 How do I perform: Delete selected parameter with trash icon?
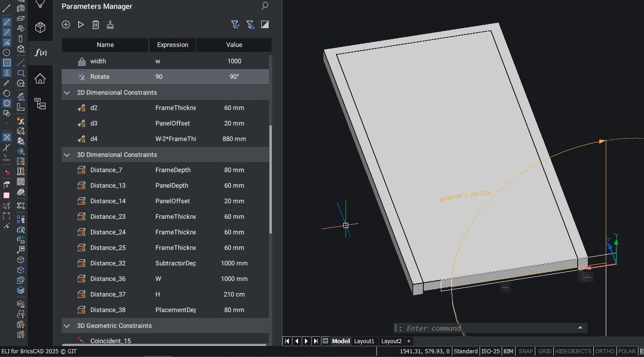[x=96, y=25]
